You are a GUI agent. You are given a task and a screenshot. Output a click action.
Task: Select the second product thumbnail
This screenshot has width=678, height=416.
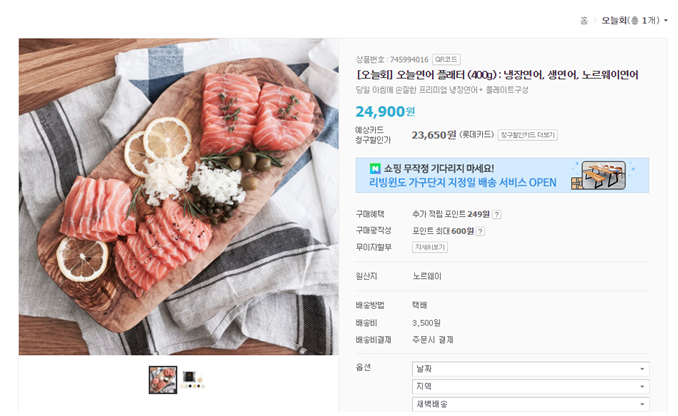[x=192, y=380]
